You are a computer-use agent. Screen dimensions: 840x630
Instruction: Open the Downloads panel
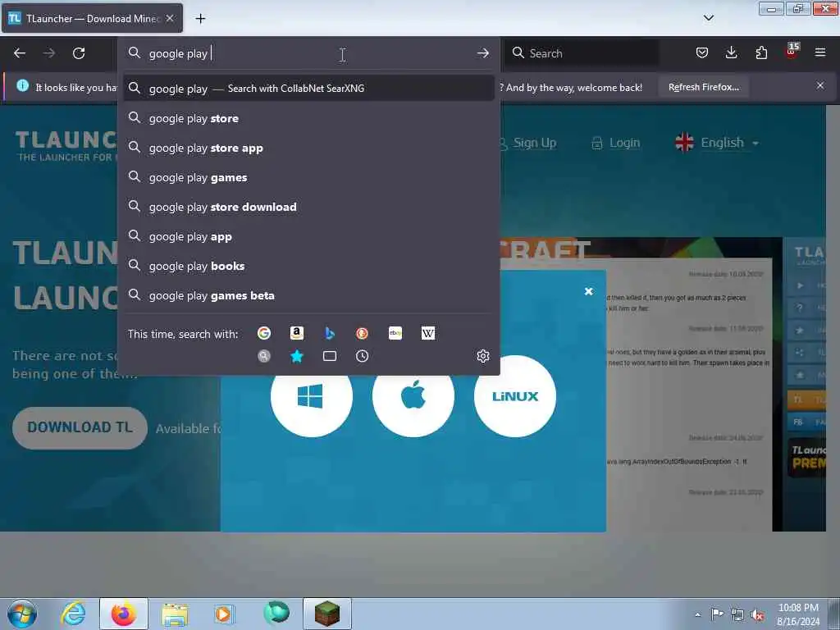point(731,52)
